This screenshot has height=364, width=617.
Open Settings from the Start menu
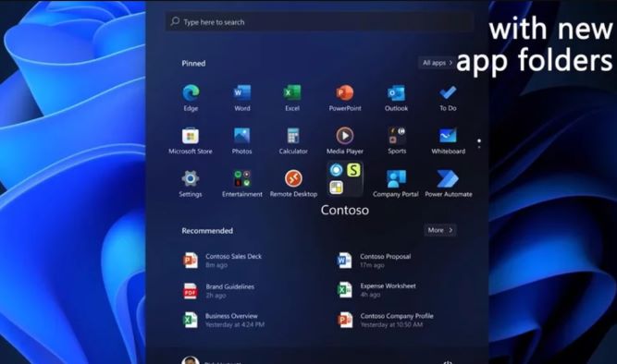click(x=191, y=184)
